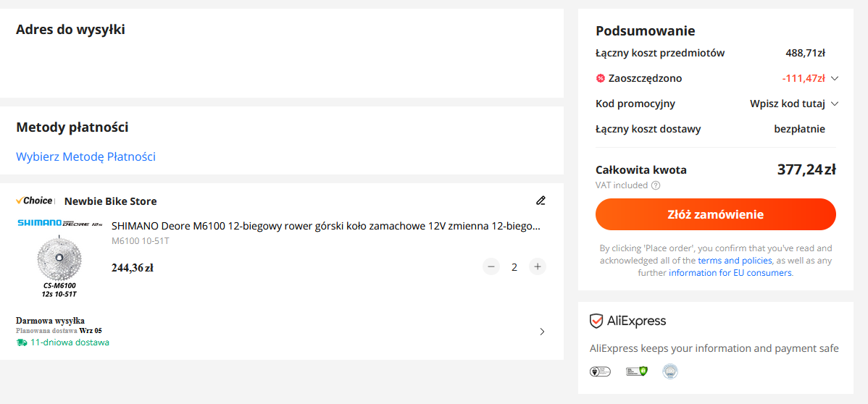Click the pencil edit icon beside Newbie Bike Store

(x=541, y=201)
